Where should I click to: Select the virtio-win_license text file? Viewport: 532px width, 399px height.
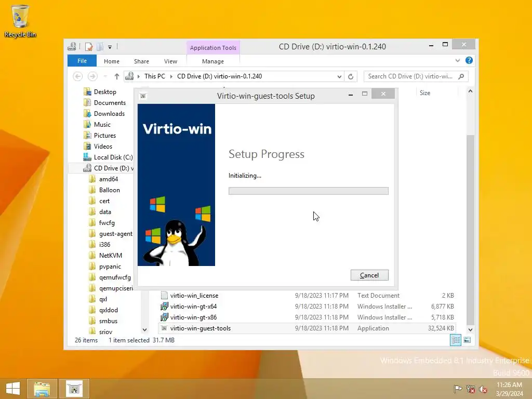pos(308,296)
